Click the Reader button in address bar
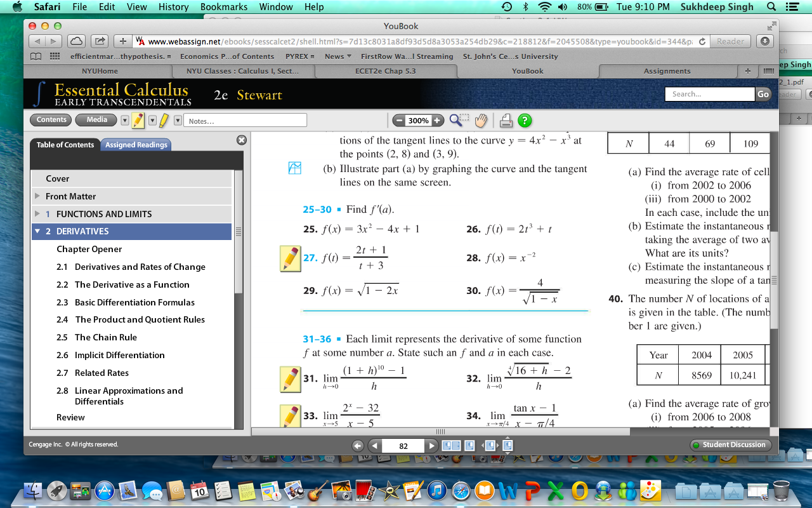Image resolution: width=812 pixels, height=508 pixels. click(730, 41)
